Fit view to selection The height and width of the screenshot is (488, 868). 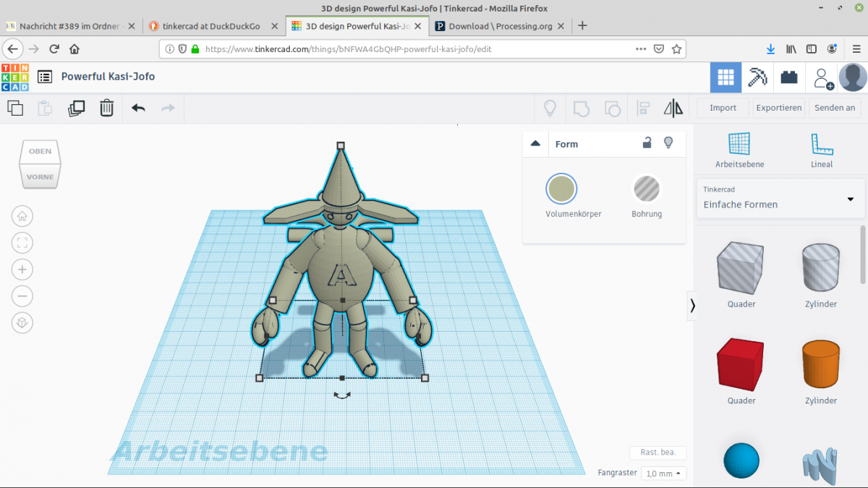22,243
